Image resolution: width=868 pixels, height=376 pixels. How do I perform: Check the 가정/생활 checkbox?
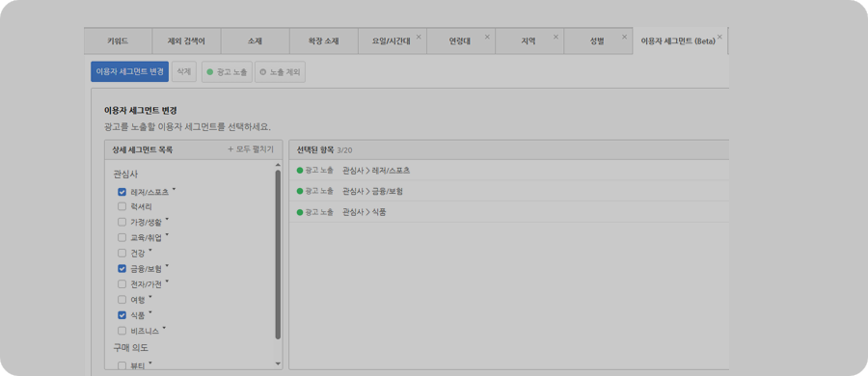[122, 222]
